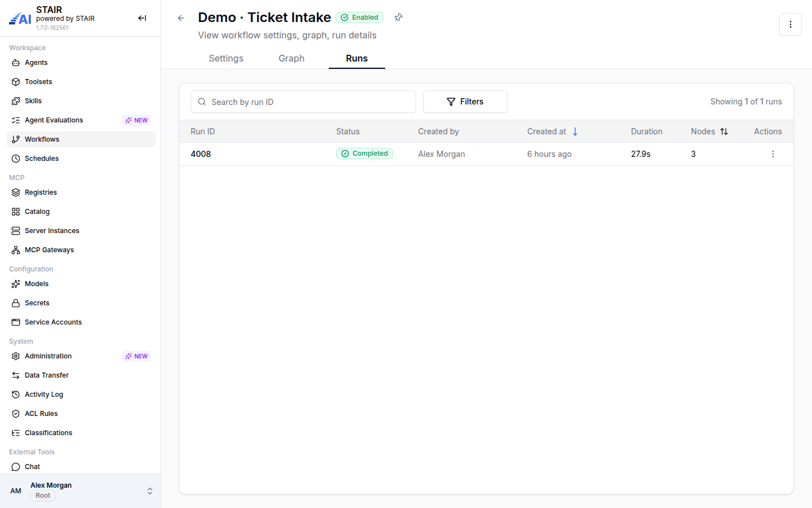Select Workflows in the sidebar

pos(81,139)
